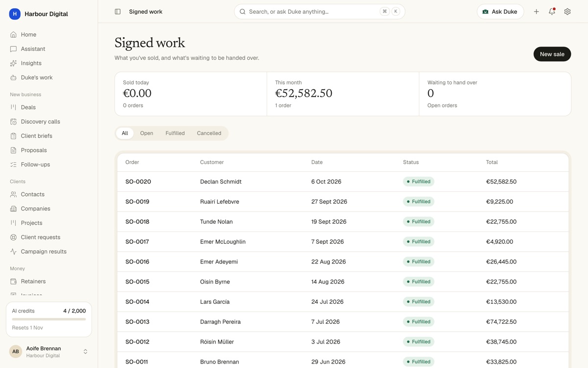Image resolution: width=588 pixels, height=368 pixels.
Task: Click the total €9,225.00
Action: click(x=500, y=202)
